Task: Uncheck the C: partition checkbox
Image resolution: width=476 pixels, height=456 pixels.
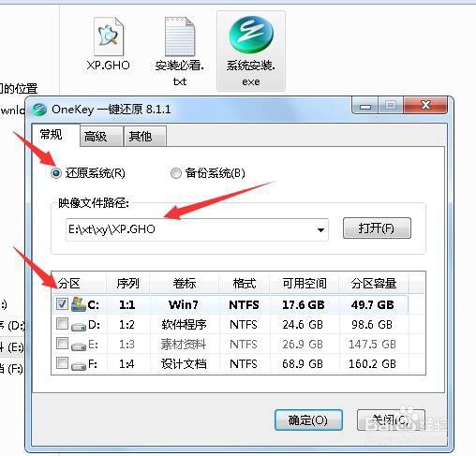Action: click(x=62, y=303)
